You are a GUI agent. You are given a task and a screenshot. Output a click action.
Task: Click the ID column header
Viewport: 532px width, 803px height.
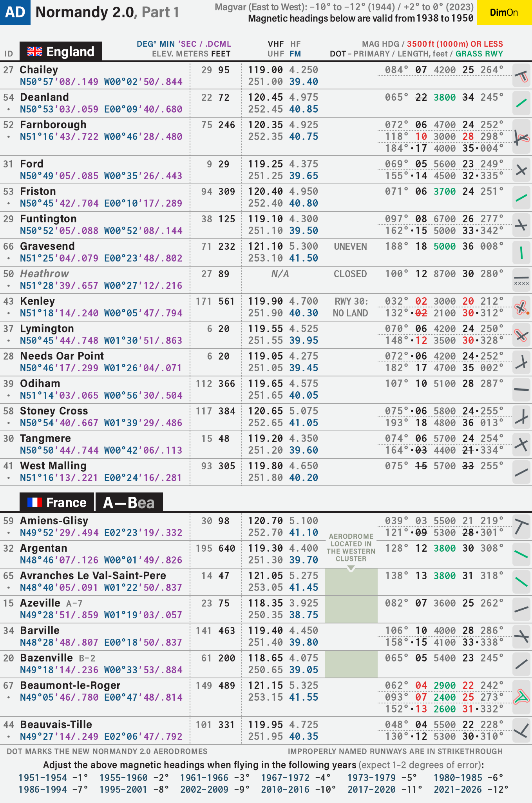point(9,54)
